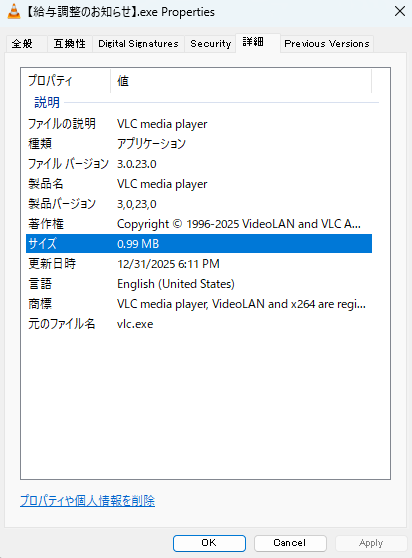Click the VLC cone icon in title bar
Screen dimensions: 412x558
[14, 11]
